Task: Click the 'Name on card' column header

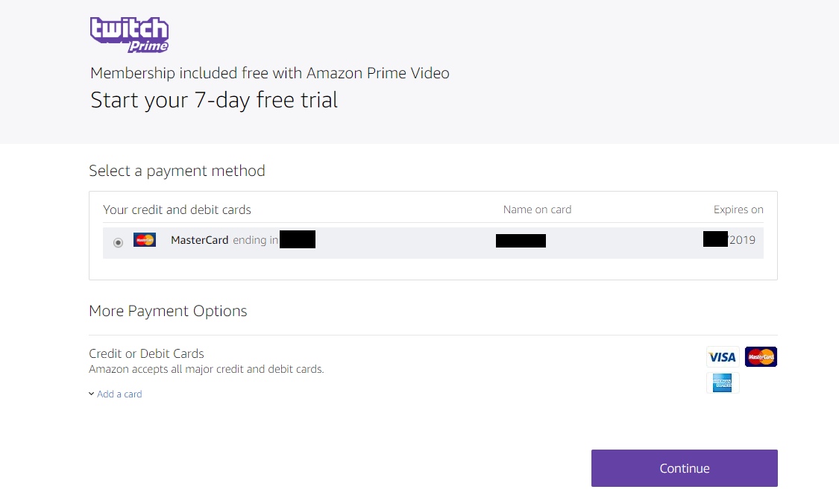Action: (x=537, y=210)
